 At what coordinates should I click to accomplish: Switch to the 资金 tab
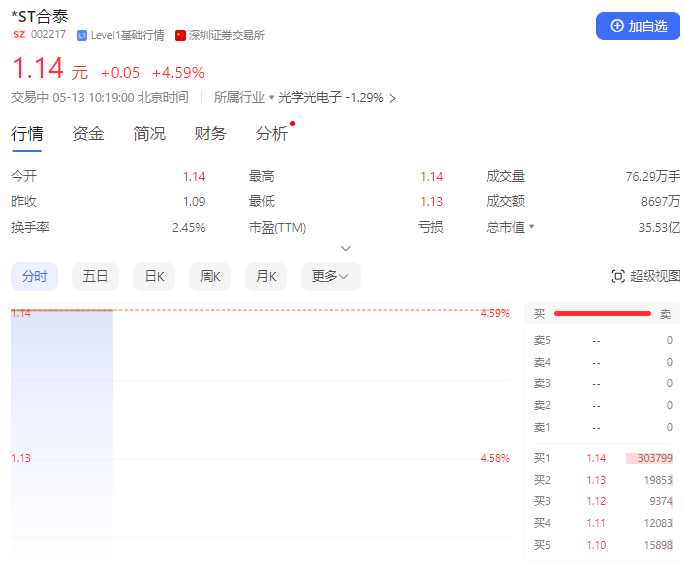click(x=88, y=133)
